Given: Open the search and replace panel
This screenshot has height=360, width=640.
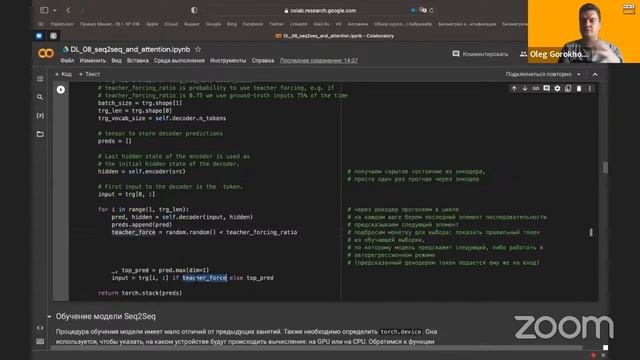Looking at the screenshot, I should (x=40, y=97).
